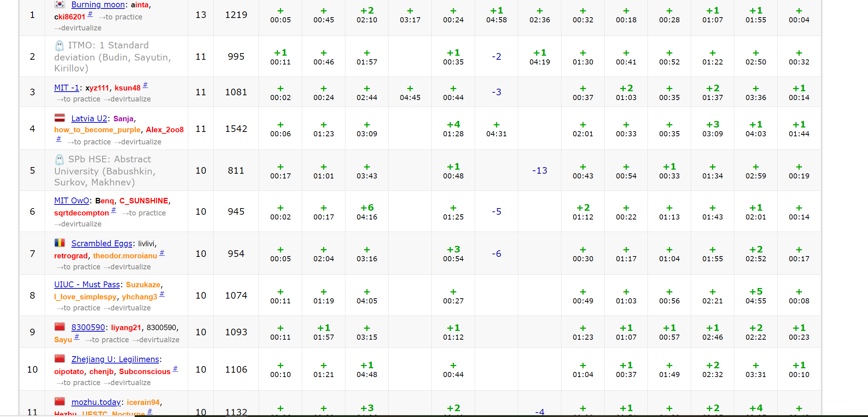Open user profile of Suzukaze
The height and width of the screenshot is (417, 868).
tap(143, 285)
